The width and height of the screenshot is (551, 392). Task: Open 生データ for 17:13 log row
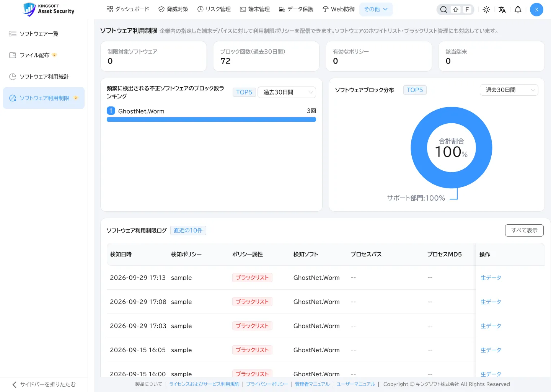[491, 278]
